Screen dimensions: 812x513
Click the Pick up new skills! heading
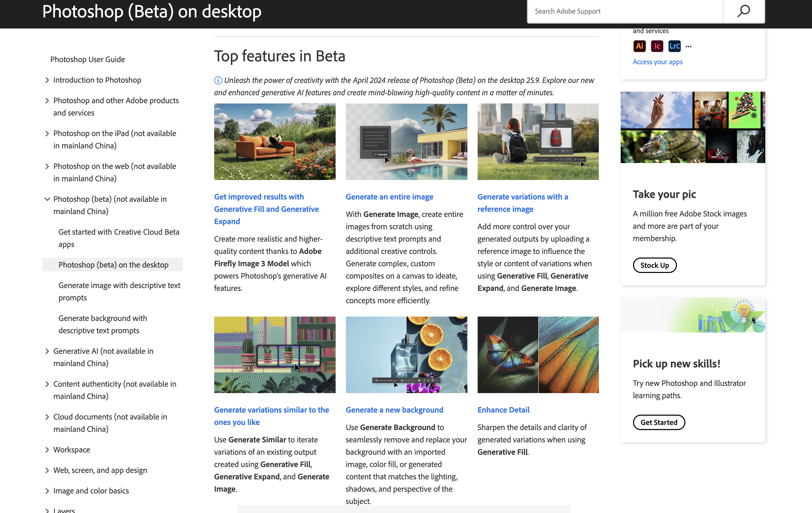[x=676, y=364]
